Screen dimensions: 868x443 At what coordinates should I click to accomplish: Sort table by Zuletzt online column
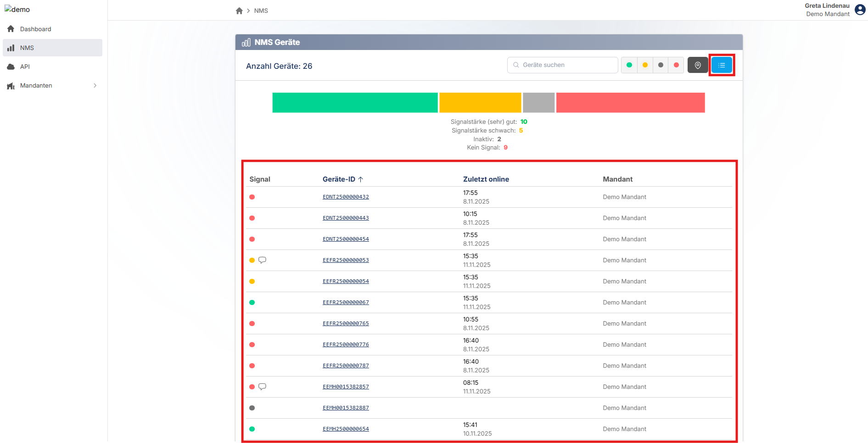point(486,179)
